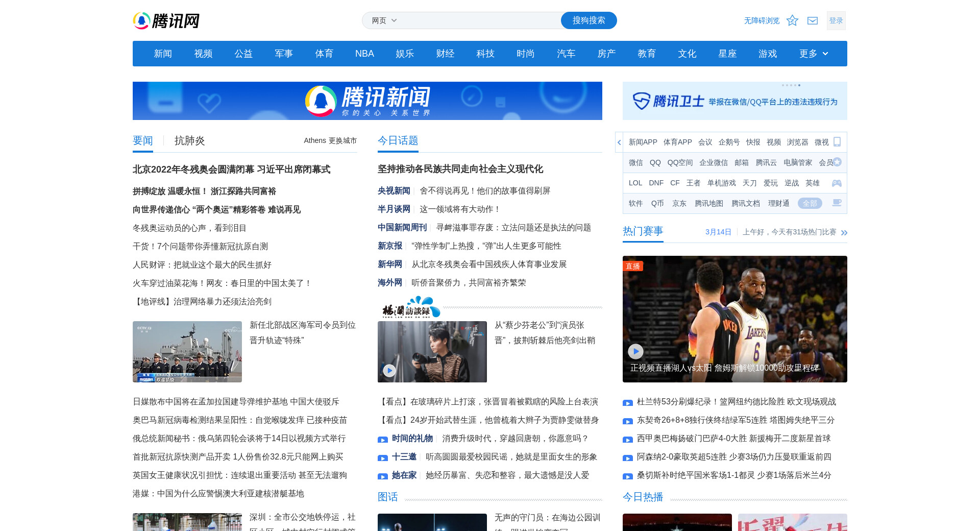
Task: Click the star badge icon beside 会员
Action: (837, 162)
